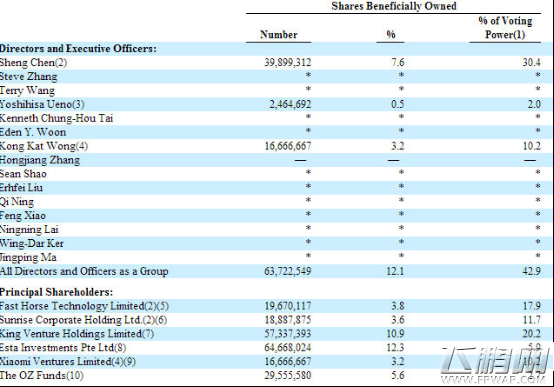Image resolution: width=554 pixels, height=387 pixels.
Task: Select the Principal Shareholders heading
Action: click(57, 292)
